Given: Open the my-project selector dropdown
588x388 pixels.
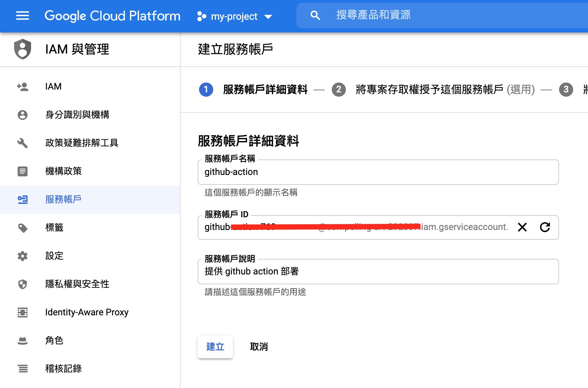Looking at the screenshot, I should coord(235,17).
